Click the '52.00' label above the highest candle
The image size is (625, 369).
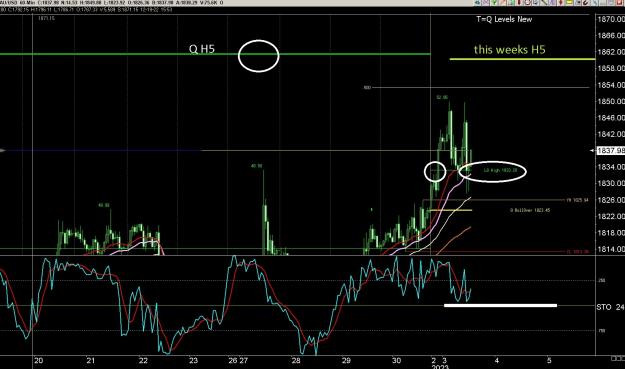click(442, 97)
